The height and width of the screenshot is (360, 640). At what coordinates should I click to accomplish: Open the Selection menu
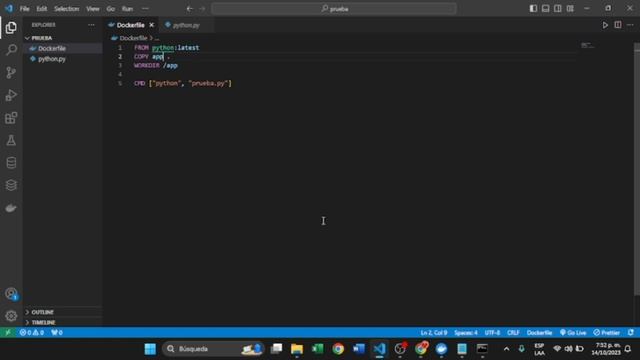(x=67, y=9)
